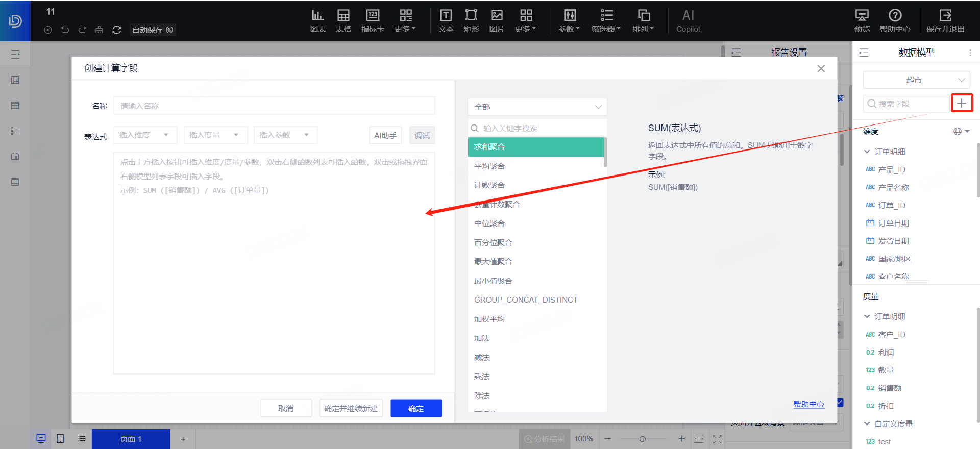Screen dimensions: 980x449
Task: Open the 帮助中心 link in dialog
Action: coord(808,404)
